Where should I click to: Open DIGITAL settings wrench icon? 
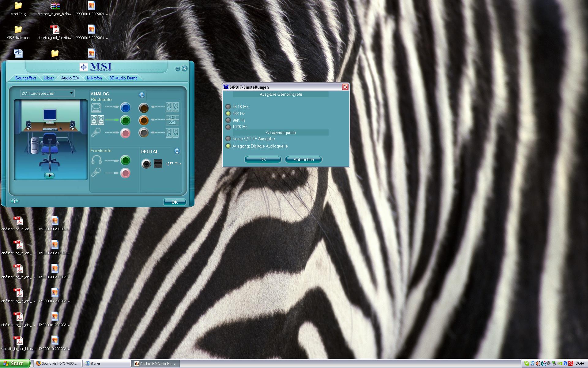tap(177, 151)
